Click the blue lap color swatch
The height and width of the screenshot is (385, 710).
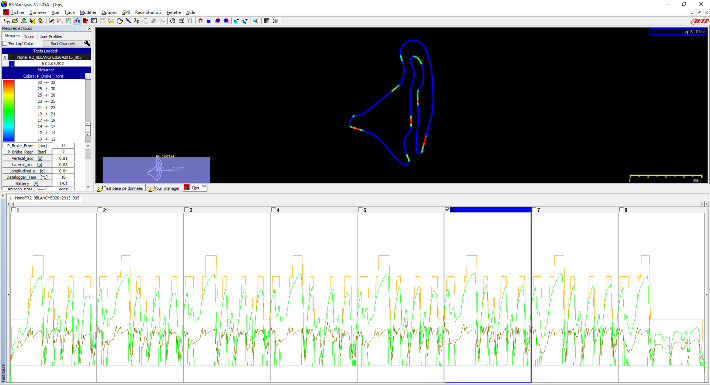click(x=12, y=64)
